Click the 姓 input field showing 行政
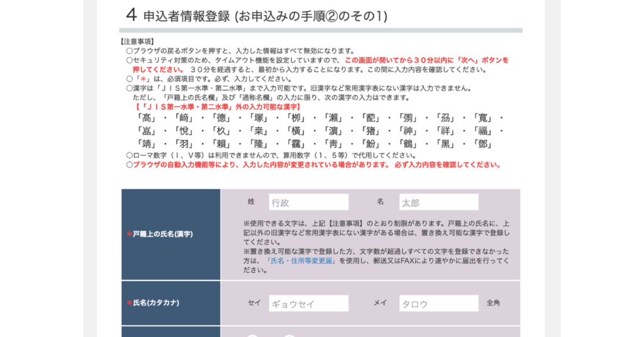The width and height of the screenshot is (644, 337). [308, 202]
